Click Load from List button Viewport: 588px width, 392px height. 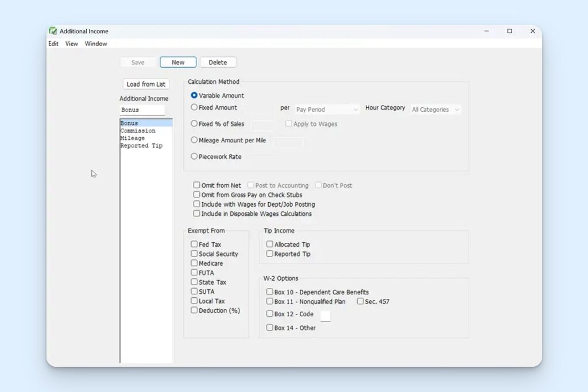tap(146, 84)
